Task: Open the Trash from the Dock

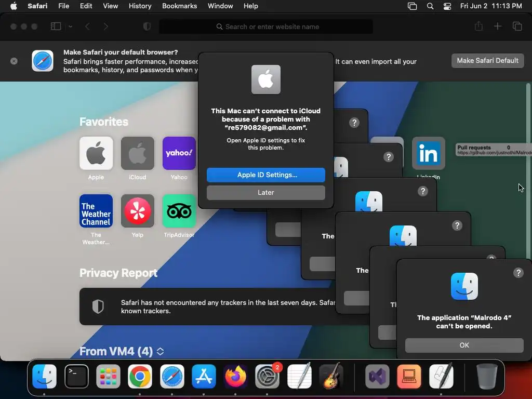Action: (x=486, y=376)
